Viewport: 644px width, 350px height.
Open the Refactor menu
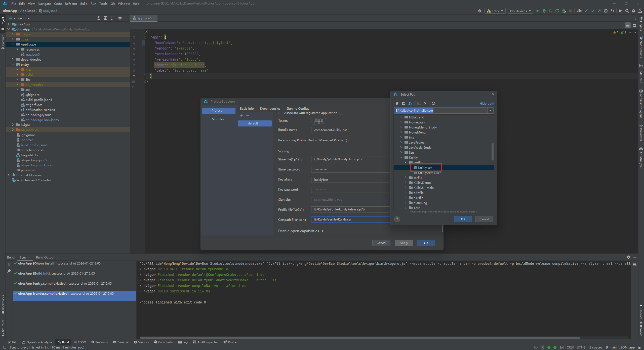tap(71, 4)
